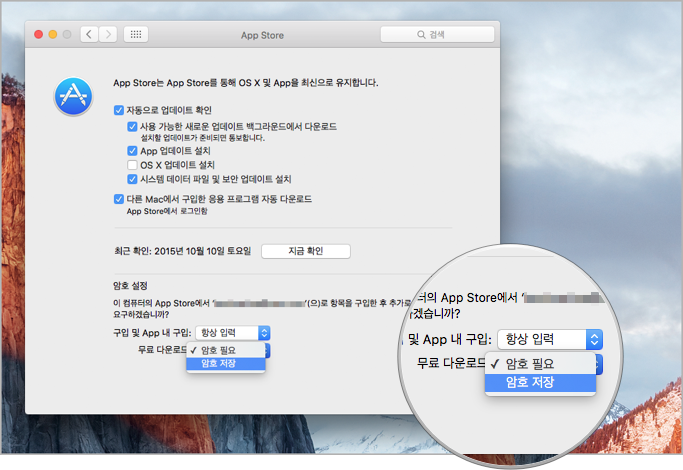Focus the 검색 search field
Screen dimensions: 683x470
pos(437,34)
